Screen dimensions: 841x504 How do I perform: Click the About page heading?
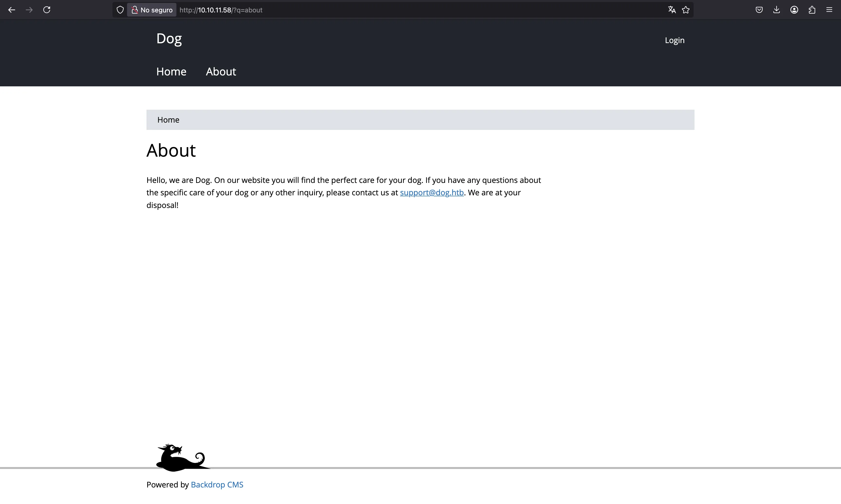tap(171, 150)
